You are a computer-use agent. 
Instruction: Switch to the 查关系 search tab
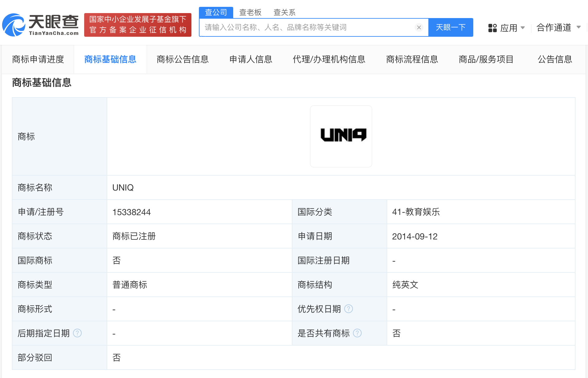click(x=284, y=12)
